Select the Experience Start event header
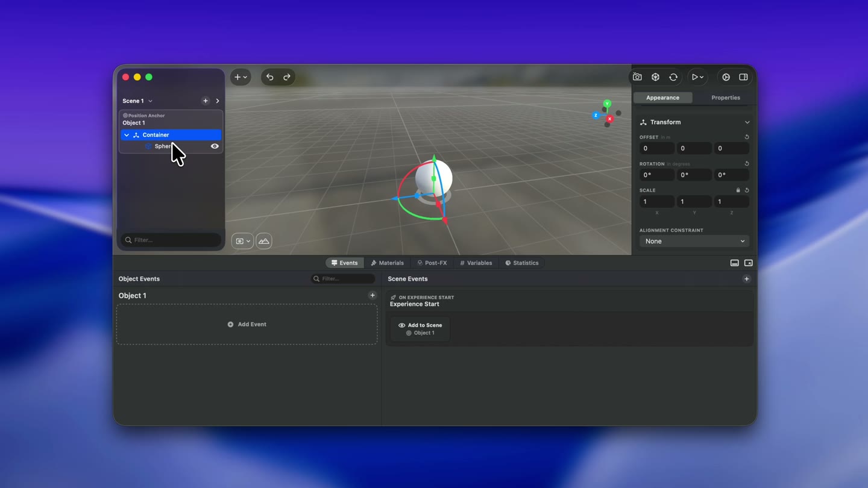The width and height of the screenshot is (868, 488). click(x=570, y=301)
